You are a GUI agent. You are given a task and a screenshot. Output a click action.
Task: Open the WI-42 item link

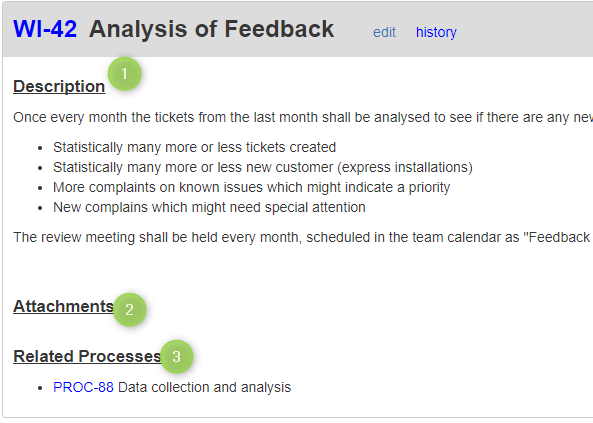point(45,29)
